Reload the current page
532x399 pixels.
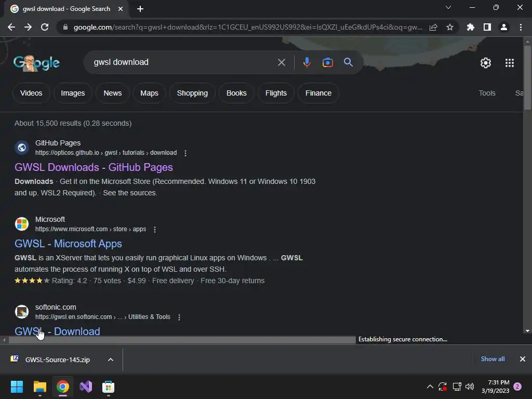click(45, 27)
